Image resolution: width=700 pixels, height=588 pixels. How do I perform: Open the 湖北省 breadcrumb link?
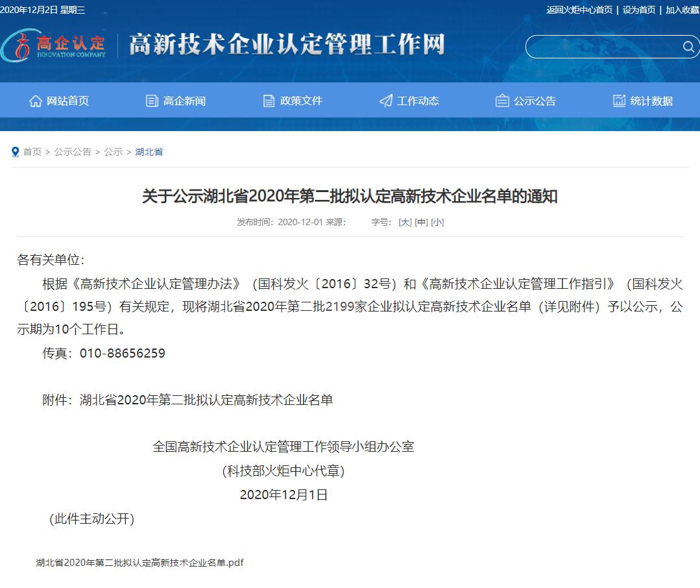[149, 152]
